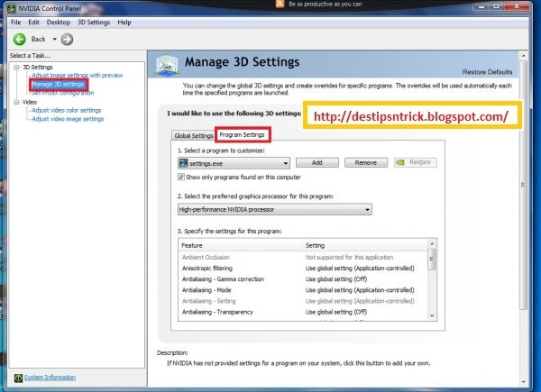Select Adjust image settings with preview
541x392 pixels.
tap(78, 75)
